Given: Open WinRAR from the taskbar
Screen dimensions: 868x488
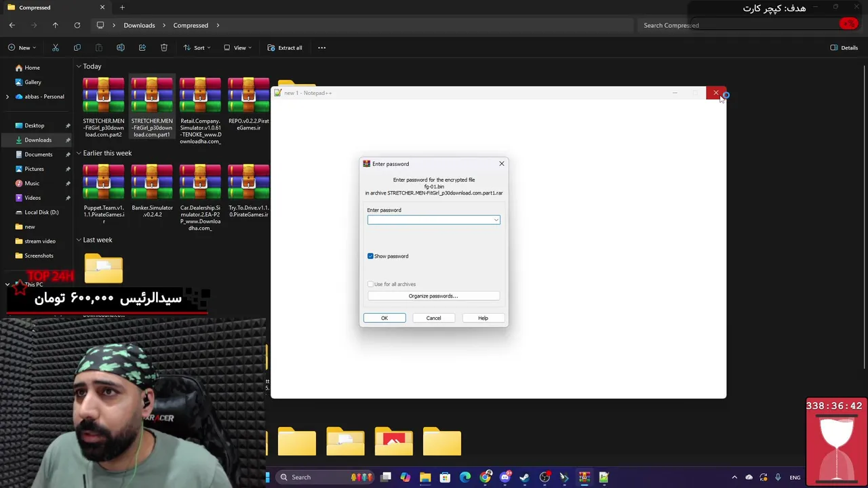Looking at the screenshot, I should point(584,477).
